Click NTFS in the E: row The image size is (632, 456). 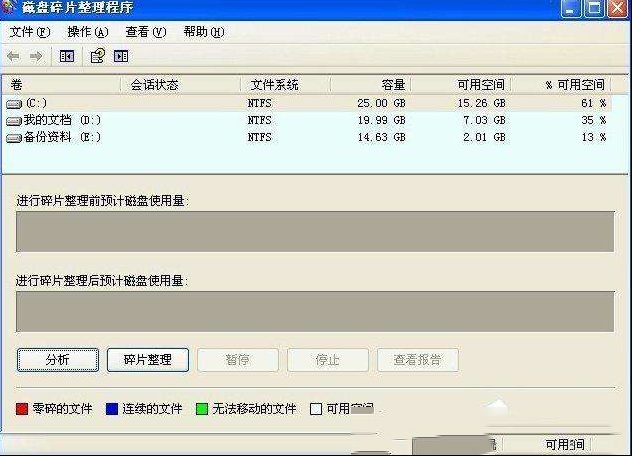point(260,137)
